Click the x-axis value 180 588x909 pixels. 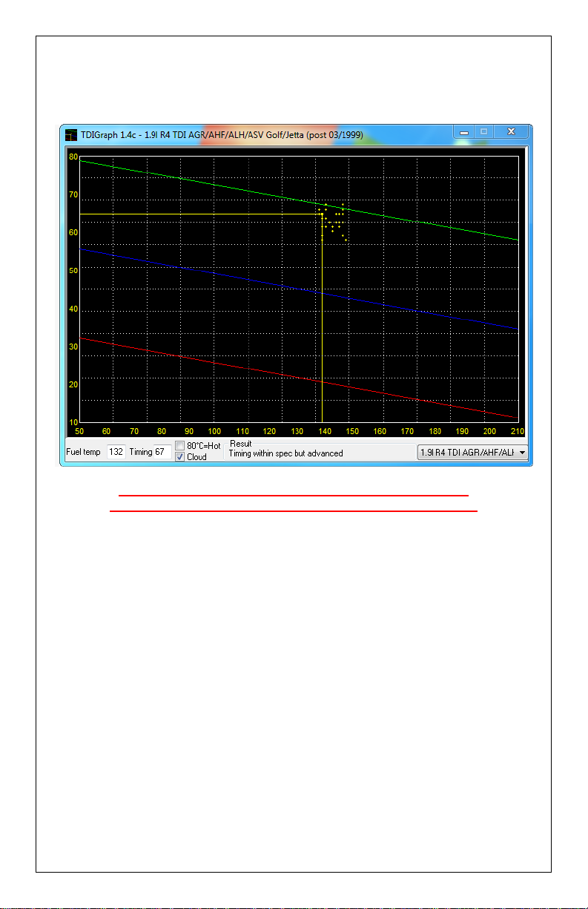435,431
